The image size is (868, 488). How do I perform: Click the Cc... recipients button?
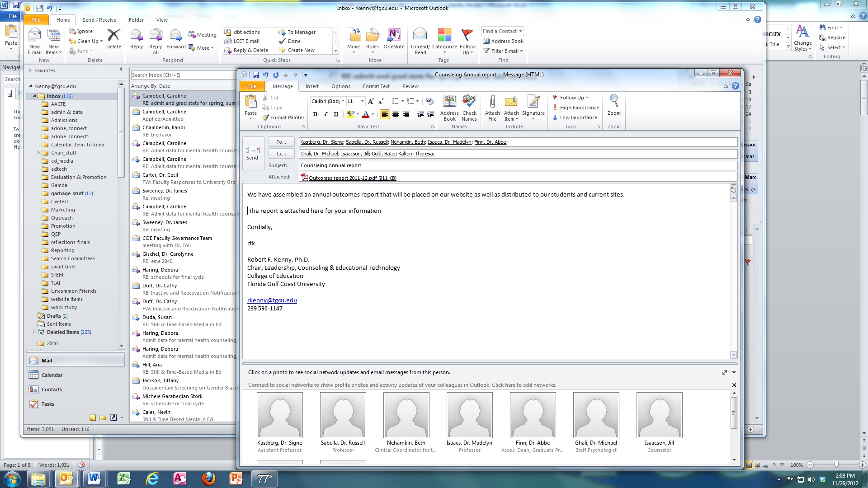[281, 154]
